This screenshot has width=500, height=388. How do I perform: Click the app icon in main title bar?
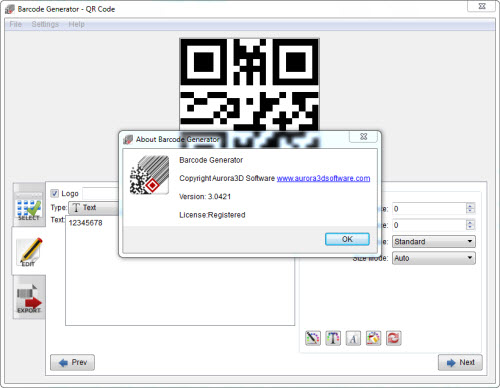[x=10, y=9]
